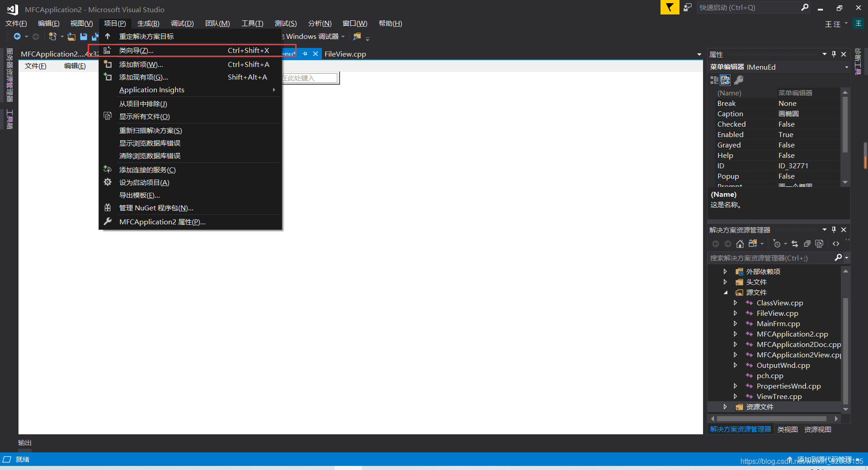Image resolution: width=868 pixels, height=470 pixels.
Task: Click MFCApplication2 属性(P)... menu item
Action: click(x=190, y=222)
